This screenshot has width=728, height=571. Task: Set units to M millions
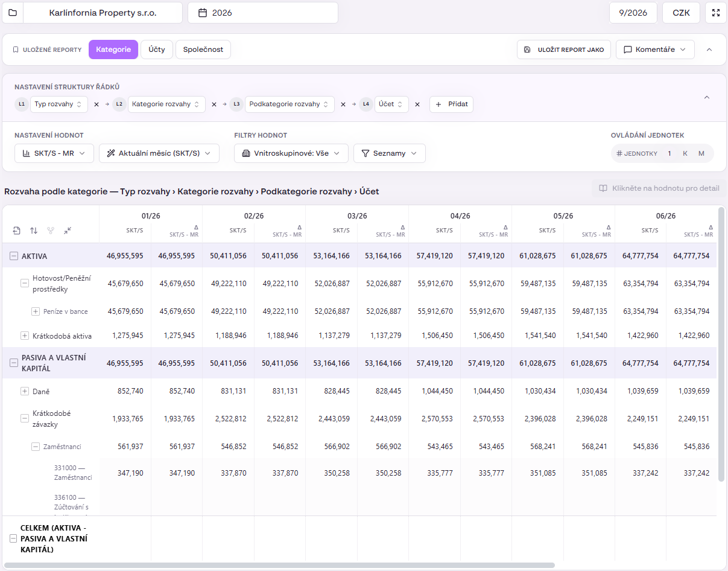click(x=701, y=153)
